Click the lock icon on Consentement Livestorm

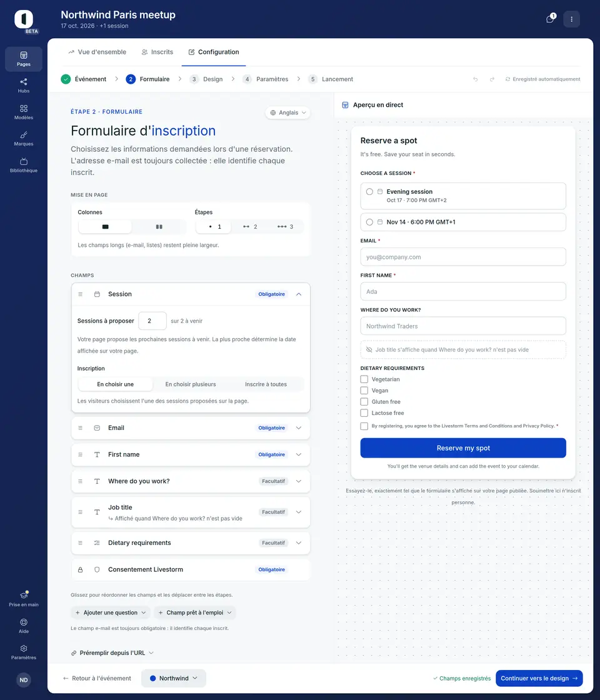coord(81,569)
